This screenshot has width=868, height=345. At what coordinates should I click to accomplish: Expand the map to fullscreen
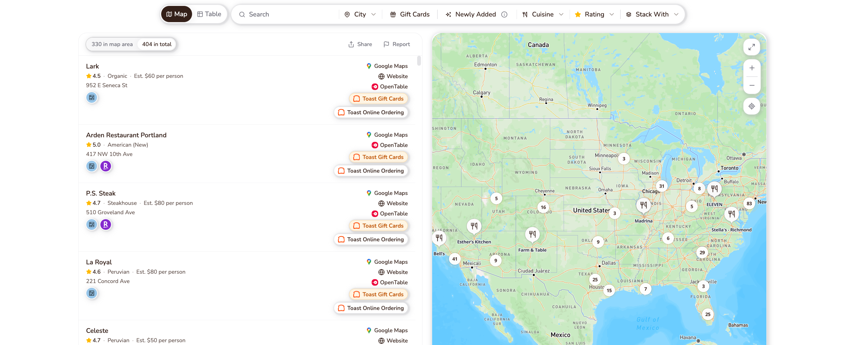[x=751, y=47]
